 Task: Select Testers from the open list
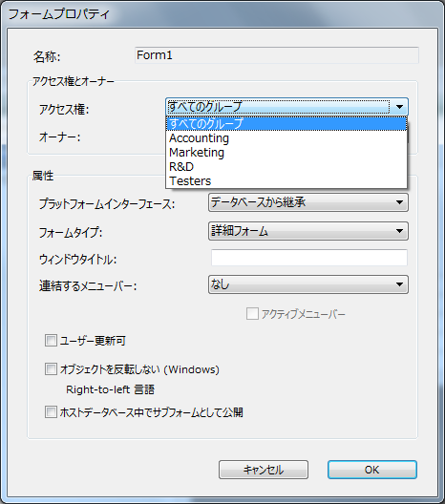click(286, 181)
